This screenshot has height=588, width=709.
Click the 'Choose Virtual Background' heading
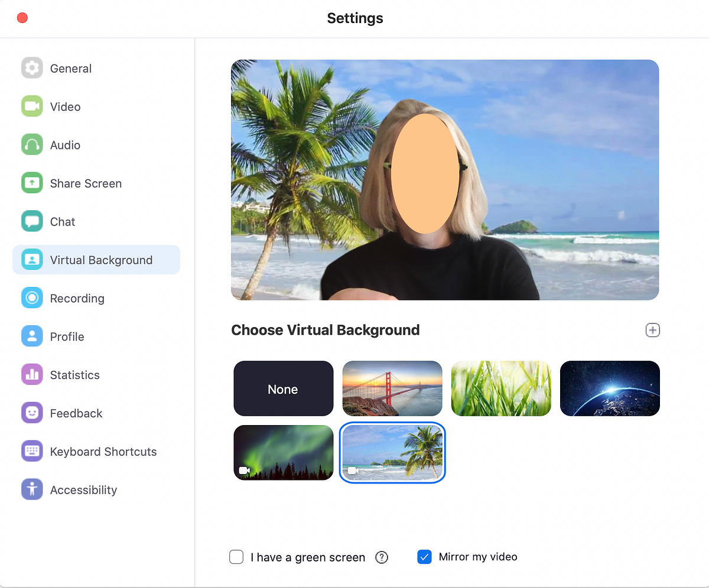point(326,330)
